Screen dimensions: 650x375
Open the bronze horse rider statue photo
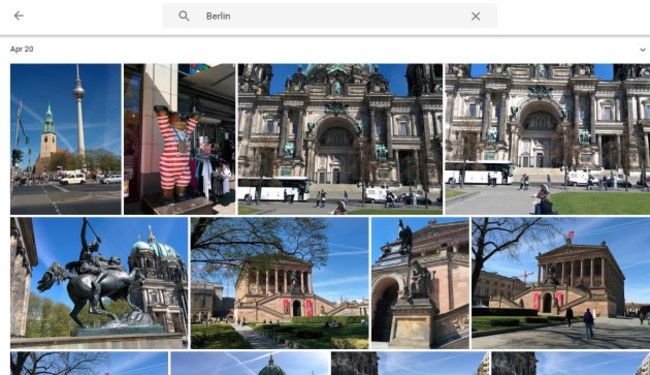point(99,283)
